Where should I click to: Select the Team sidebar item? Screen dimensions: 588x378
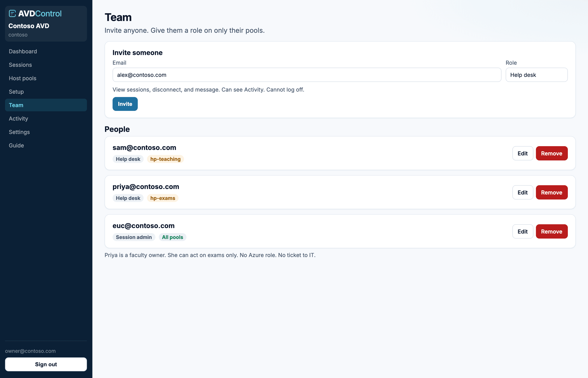[x=46, y=105]
